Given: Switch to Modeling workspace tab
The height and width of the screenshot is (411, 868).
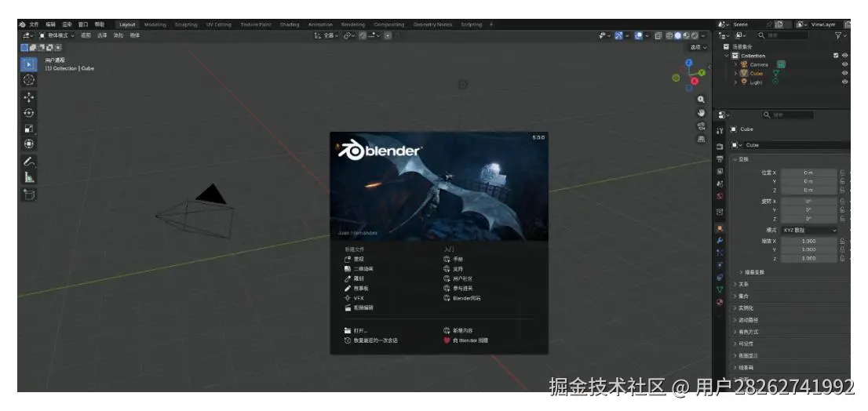Looking at the screenshot, I should (155, 24).
